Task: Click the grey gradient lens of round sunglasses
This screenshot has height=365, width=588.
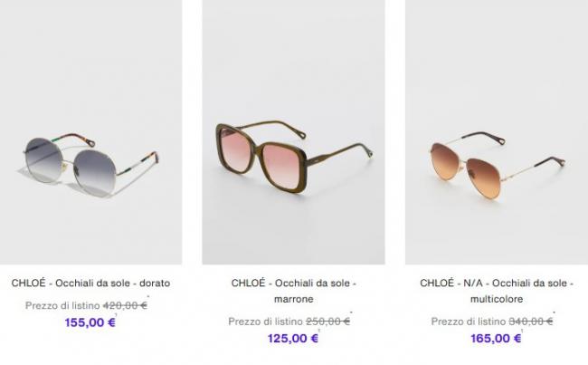Action: 94,171
